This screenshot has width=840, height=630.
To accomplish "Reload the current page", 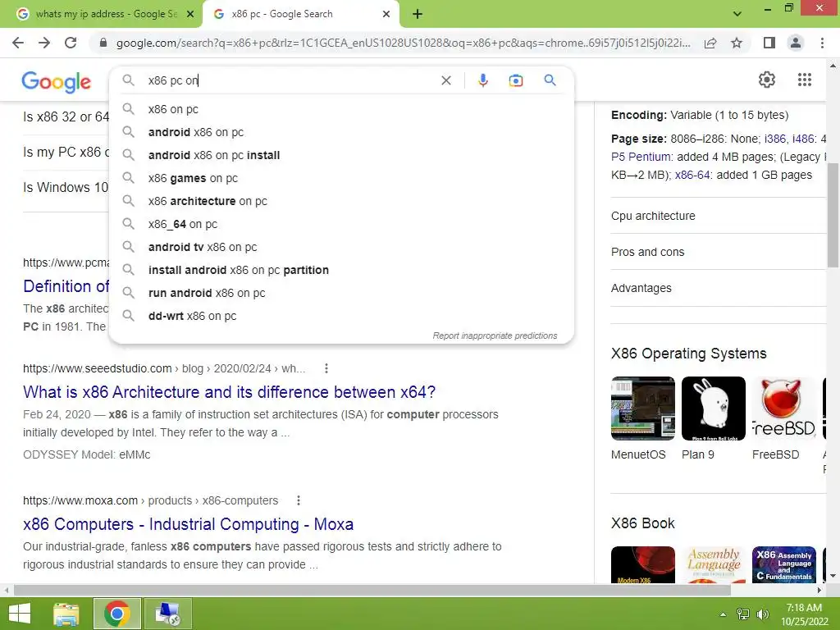I will (x=71, y=43).
